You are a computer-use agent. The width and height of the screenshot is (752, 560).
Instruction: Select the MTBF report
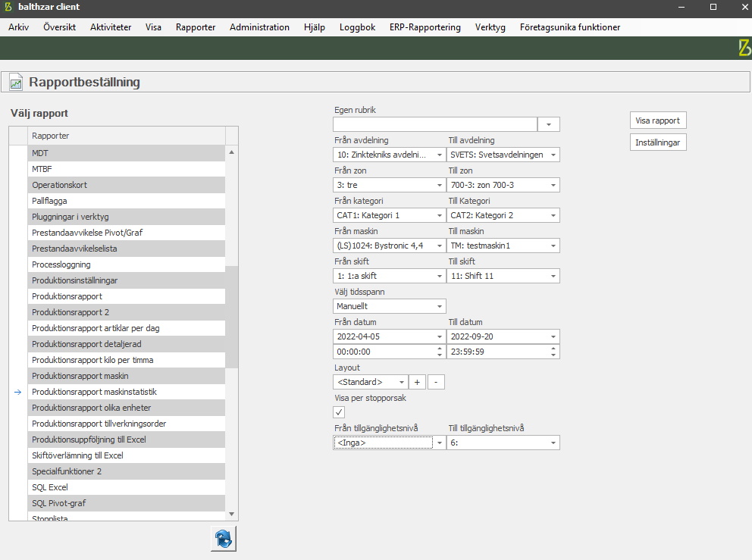[127, 169]
